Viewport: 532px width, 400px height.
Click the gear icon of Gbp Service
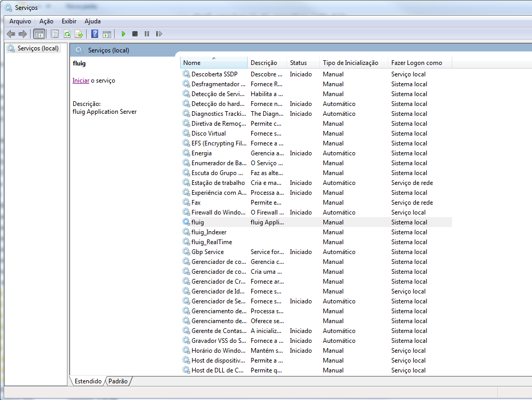pos(186,251)
